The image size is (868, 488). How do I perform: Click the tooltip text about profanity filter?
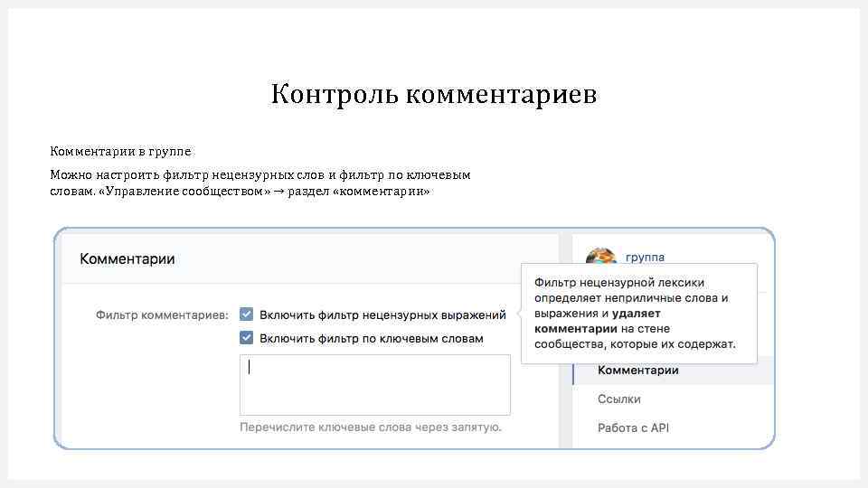tap(635, 314)
